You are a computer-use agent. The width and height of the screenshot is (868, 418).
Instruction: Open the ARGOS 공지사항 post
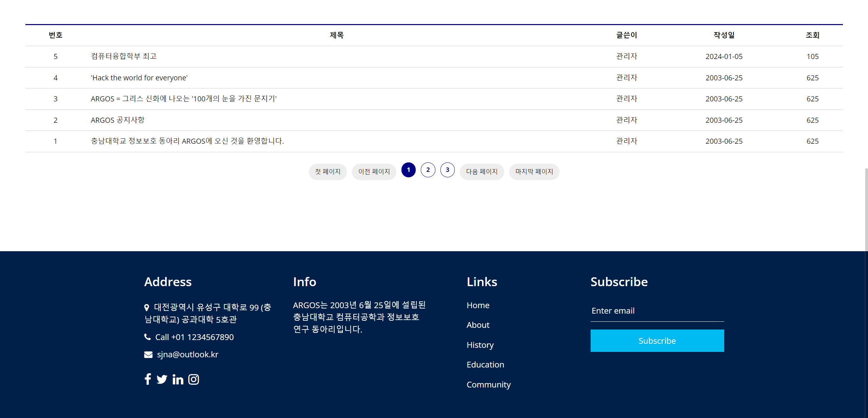tap(117, 120)
